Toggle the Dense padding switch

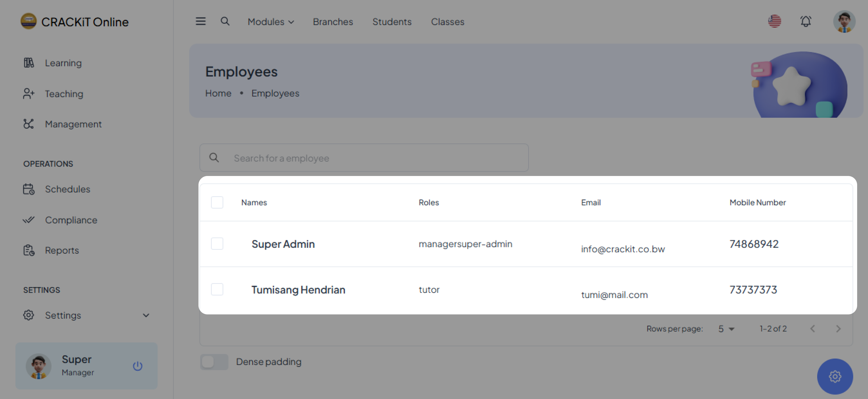[214, 362]
